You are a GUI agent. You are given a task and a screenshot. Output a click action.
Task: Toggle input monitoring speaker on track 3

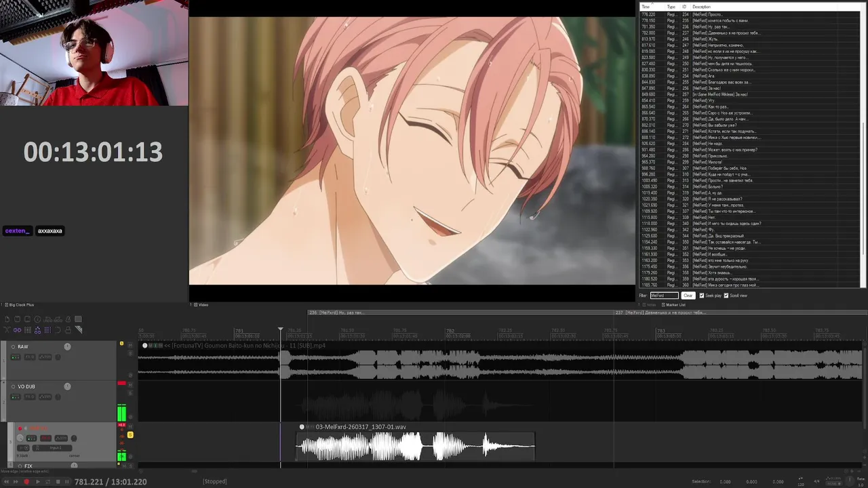pyautogui.click(x=26, y=428)
